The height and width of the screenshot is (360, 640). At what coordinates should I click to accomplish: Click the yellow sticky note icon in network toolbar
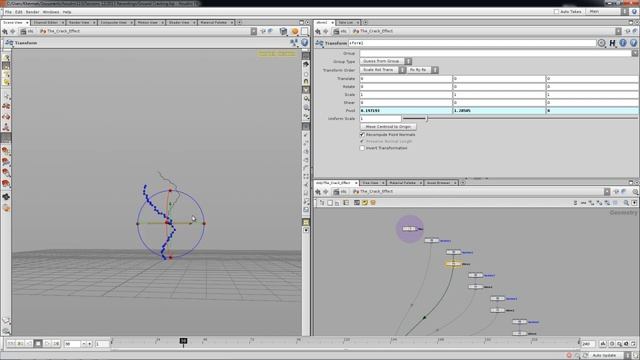(x=365, y=202)
